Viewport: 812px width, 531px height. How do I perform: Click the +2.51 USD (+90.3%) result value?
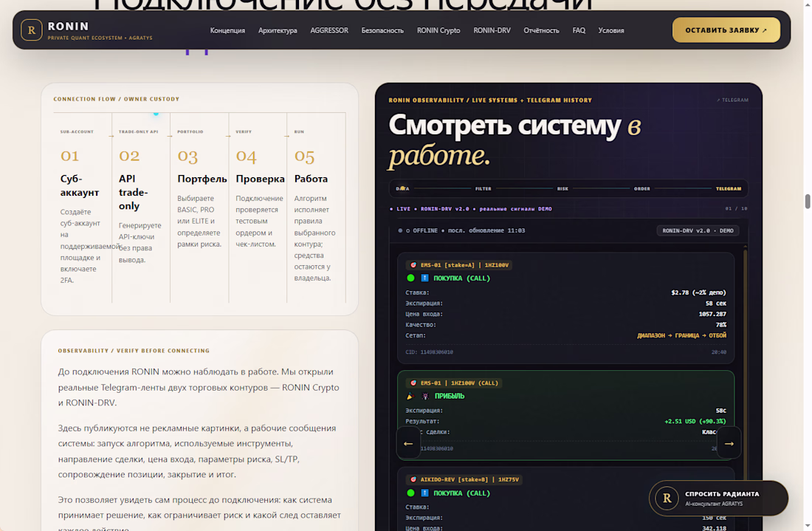pos(695,421)
